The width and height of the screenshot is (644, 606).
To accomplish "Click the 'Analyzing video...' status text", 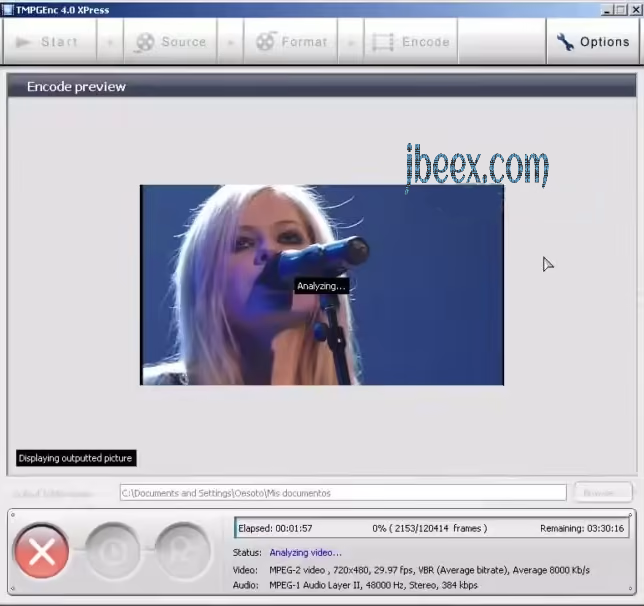I will 305,553.
